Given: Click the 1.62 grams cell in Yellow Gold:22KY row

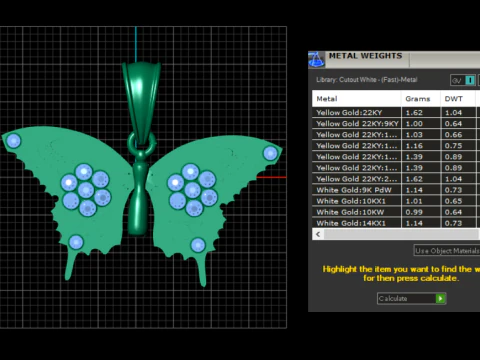Looking at the screenshot, I should pos(421,112).
